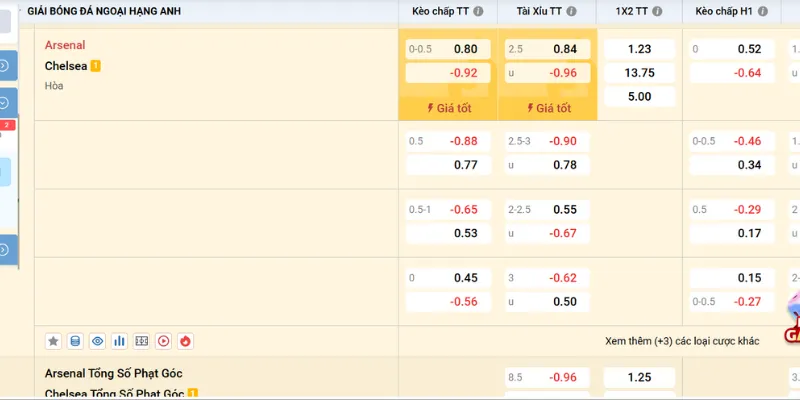Click the red notification badge in left sidebar

(x=7, y=125)
